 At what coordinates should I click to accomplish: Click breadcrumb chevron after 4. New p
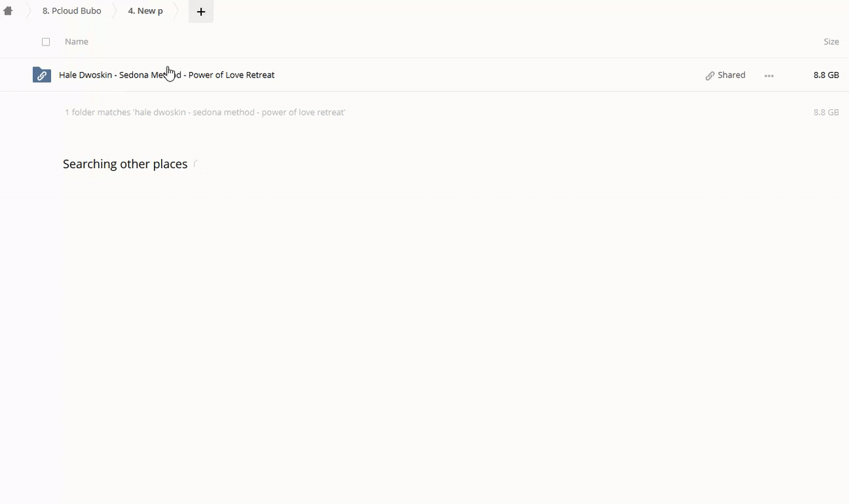tap(176, 11)
